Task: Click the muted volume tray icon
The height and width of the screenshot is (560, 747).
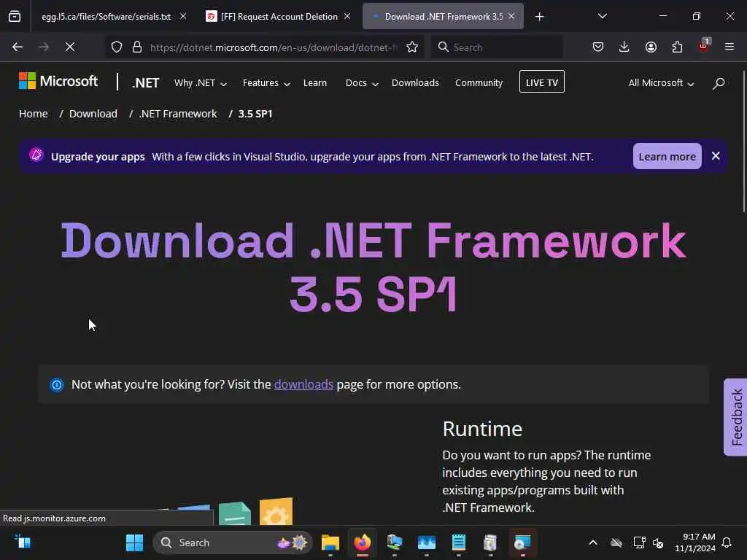Action: (659, 542)
